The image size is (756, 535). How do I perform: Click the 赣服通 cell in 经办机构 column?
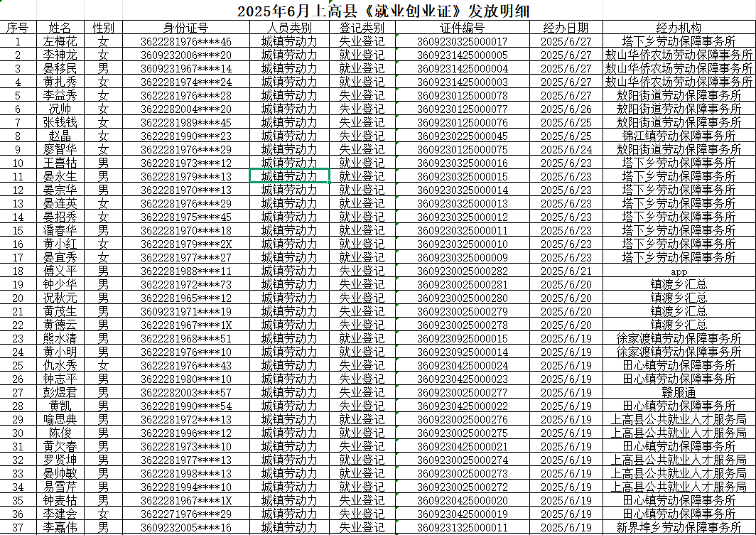pyautogui.click(x=679, y=392)
